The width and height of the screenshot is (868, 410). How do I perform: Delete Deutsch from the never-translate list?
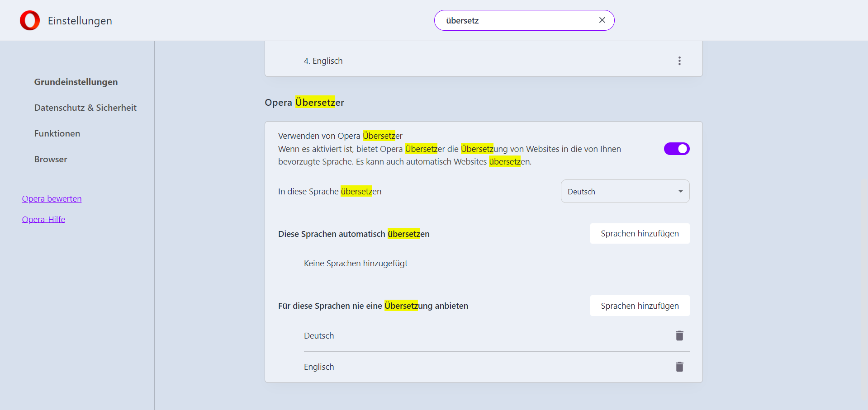coord(679,335)
